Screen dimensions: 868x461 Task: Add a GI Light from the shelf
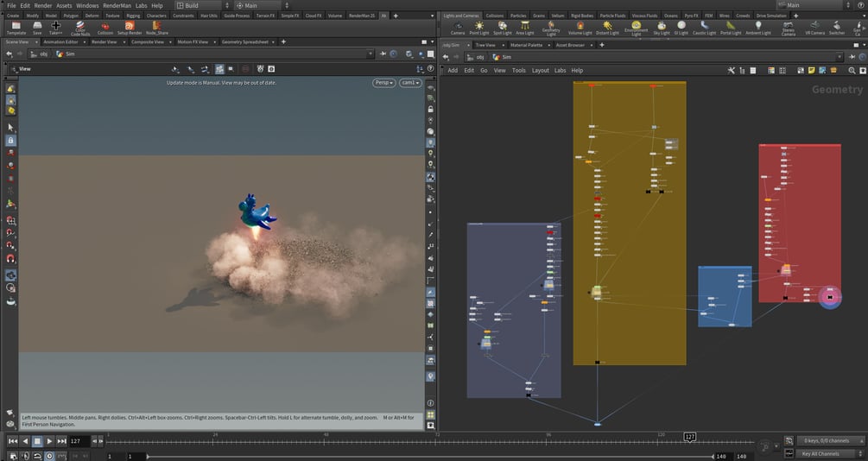[x=681, y=28]
